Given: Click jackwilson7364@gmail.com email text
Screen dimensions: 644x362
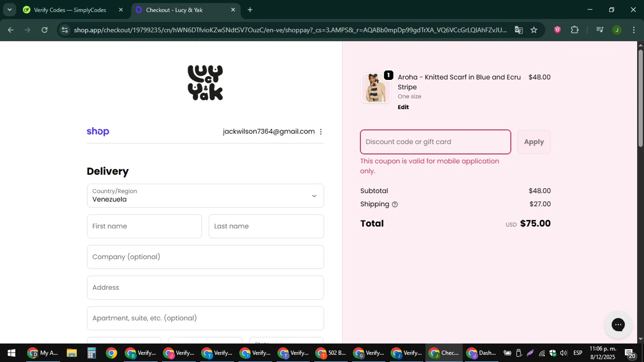Looking at the screenshot, I should tap(269, 131).
